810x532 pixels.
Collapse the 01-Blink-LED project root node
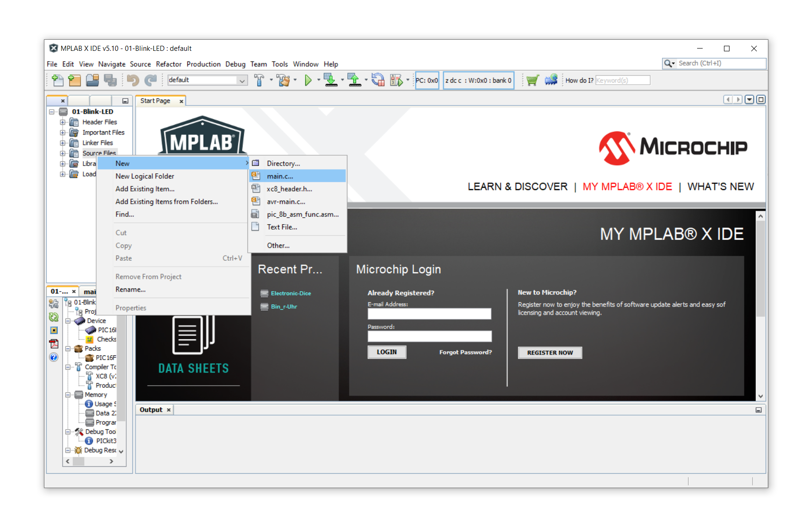(x=52, y=112)
